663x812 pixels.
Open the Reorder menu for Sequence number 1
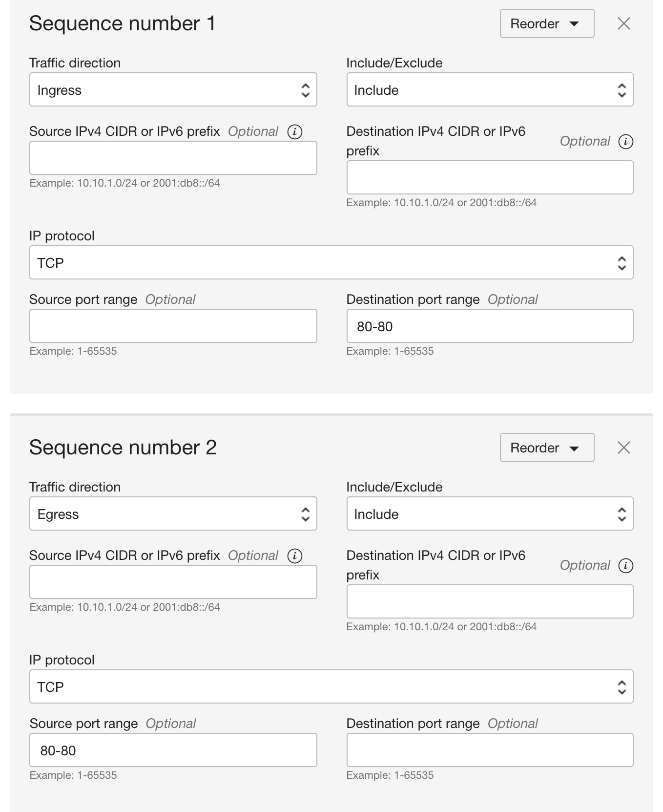tap(546, 23)
